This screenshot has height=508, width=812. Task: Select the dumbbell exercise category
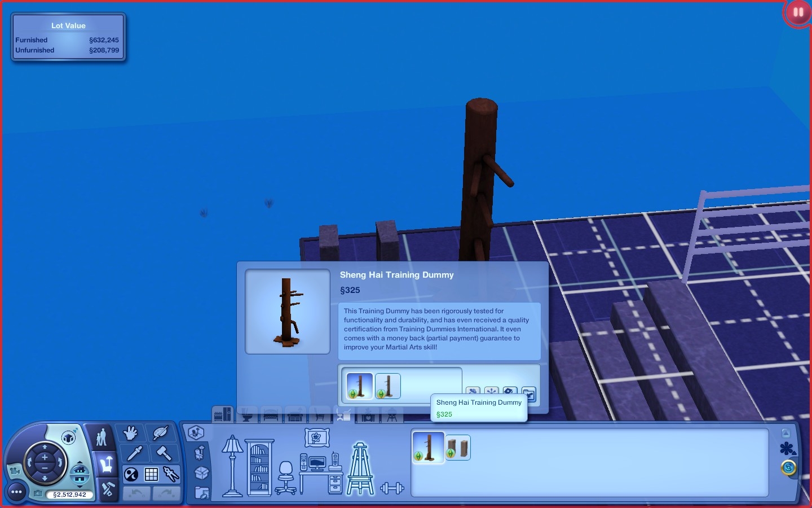[392, 488]
